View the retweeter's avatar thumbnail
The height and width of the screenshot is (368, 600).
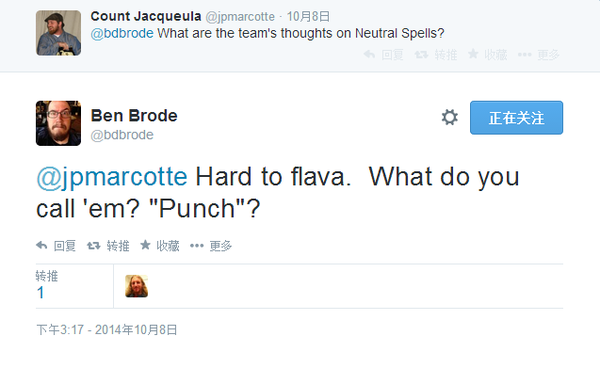point(137,286)
